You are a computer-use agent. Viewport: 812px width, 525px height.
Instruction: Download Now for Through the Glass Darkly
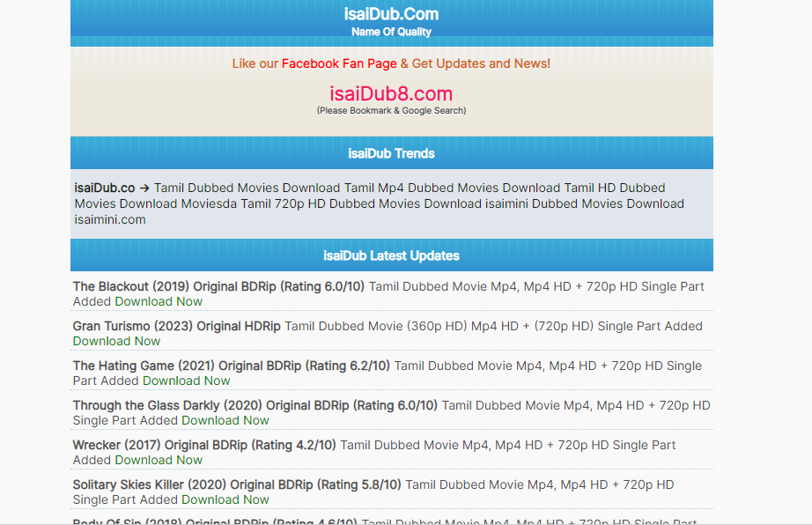pyautogui.click(x=225, y=420)
